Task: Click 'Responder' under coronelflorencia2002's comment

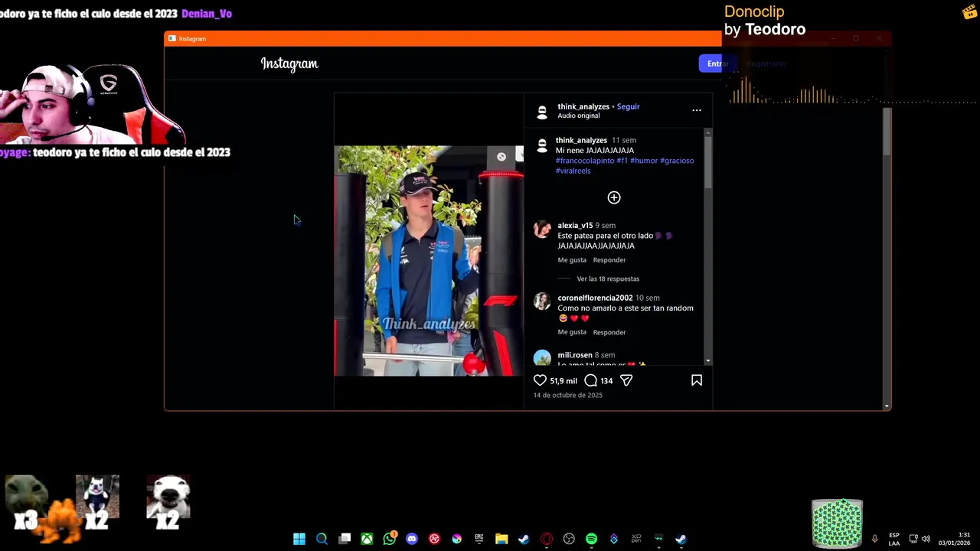Action: 609,332
